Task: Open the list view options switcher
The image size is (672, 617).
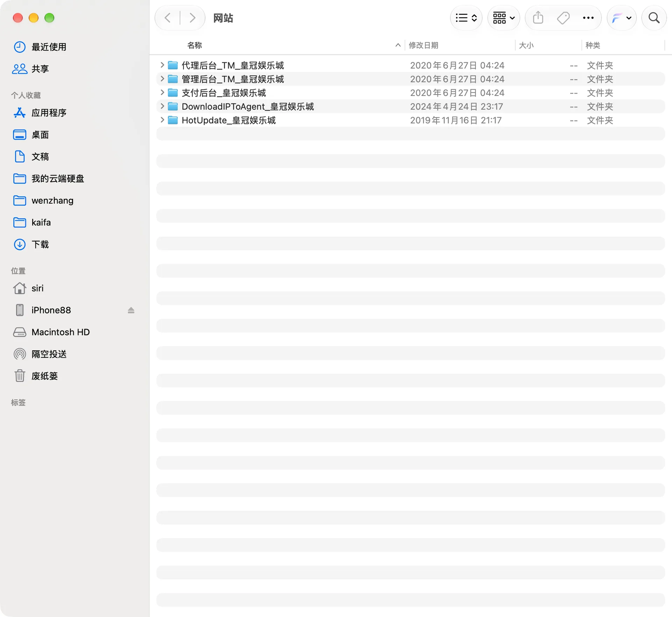Action: [x=466, y=18]
